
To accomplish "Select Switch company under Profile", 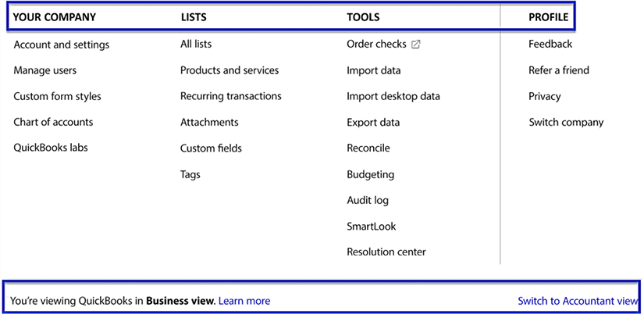I will pos(567,122).
